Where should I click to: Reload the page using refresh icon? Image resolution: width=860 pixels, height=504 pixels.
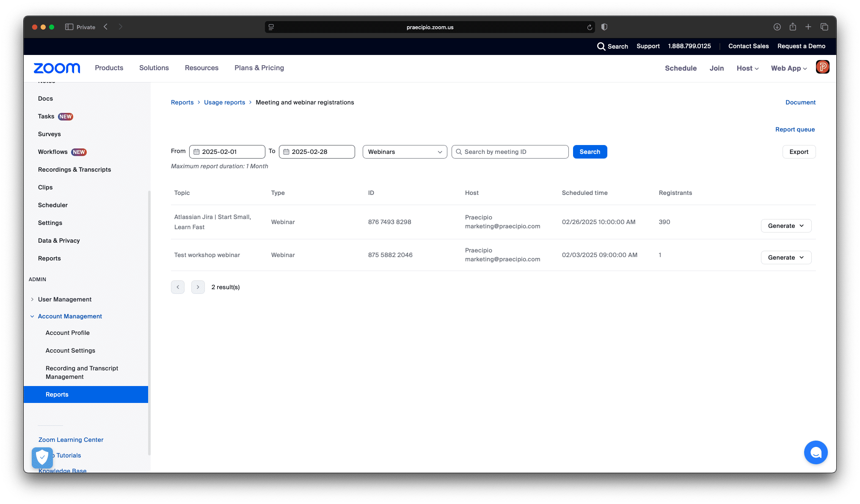coord(590,27)
